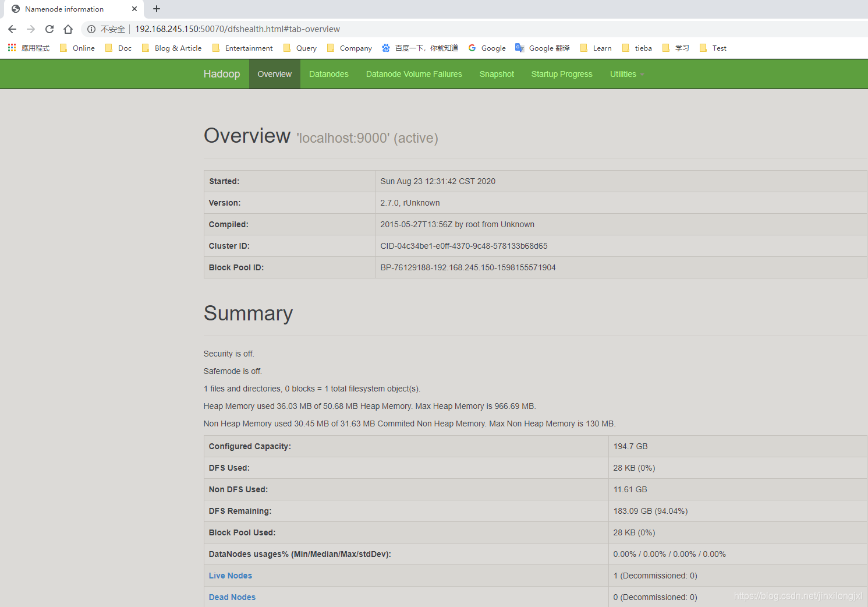
Task: Click the 'Security is off.' text
Action: point(229,354)
